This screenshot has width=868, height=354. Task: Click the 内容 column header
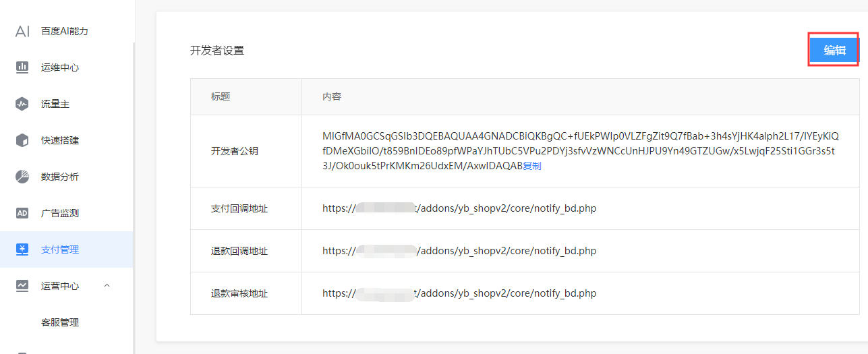pyautogui.click(x=332, y=96)
